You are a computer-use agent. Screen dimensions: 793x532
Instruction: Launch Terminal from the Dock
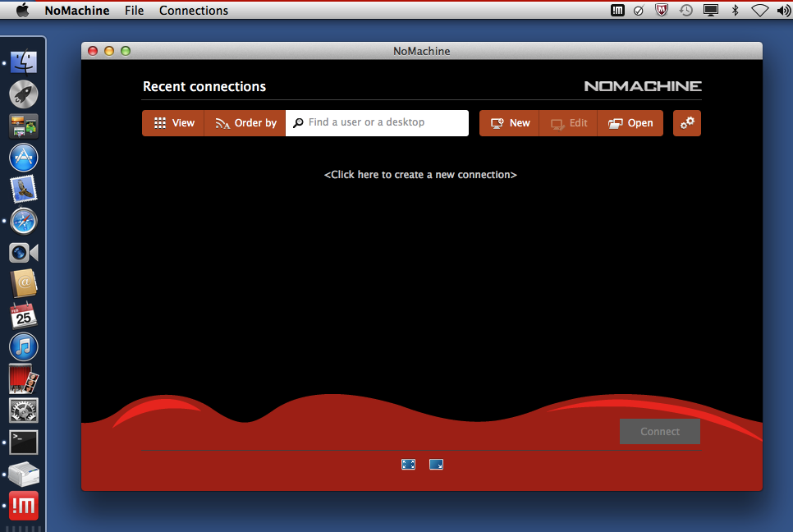pyautogui.click(x=23, y=443)
